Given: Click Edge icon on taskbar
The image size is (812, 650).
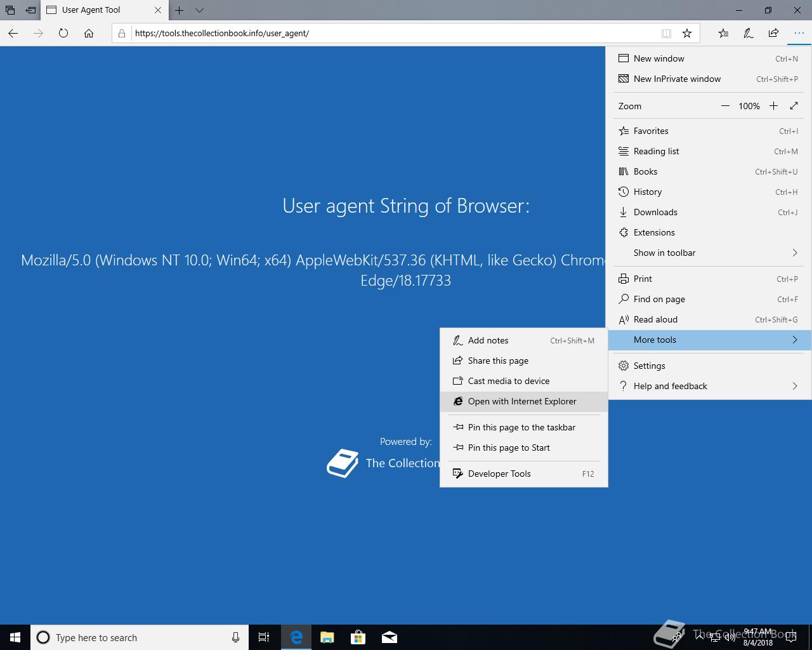Looking at the screenshot, I should point(296,637).
